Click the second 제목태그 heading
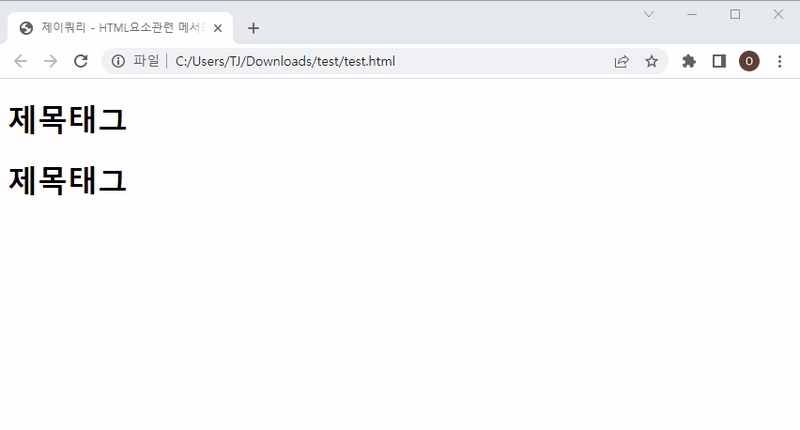 coord(67,181)
